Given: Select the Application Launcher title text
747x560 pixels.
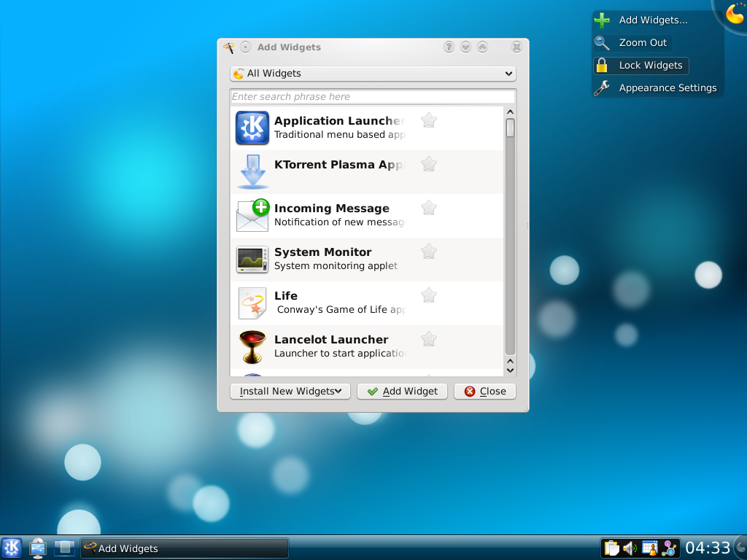Looking at the screenshot, I should coord(339,121).
